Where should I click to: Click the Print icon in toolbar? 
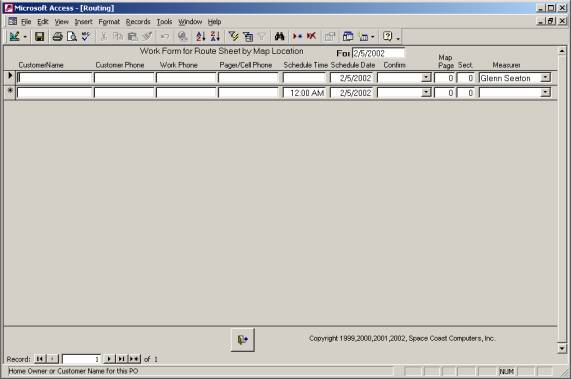tap(57, 36)
